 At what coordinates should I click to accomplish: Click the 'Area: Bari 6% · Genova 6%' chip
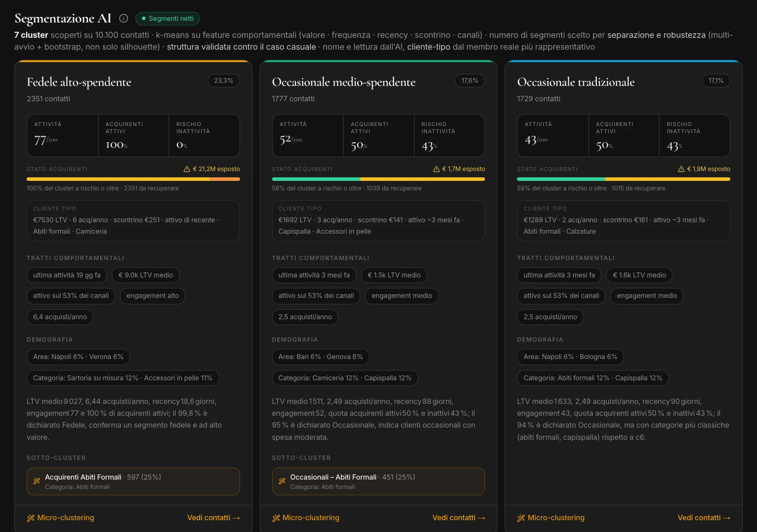321,357
